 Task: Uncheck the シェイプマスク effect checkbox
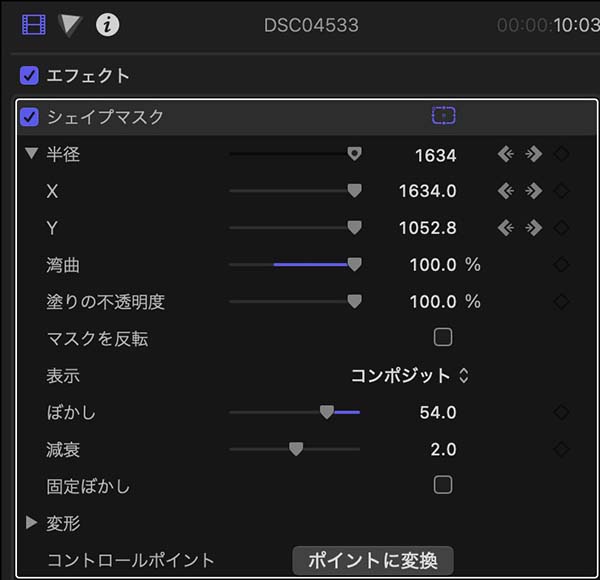29,117
